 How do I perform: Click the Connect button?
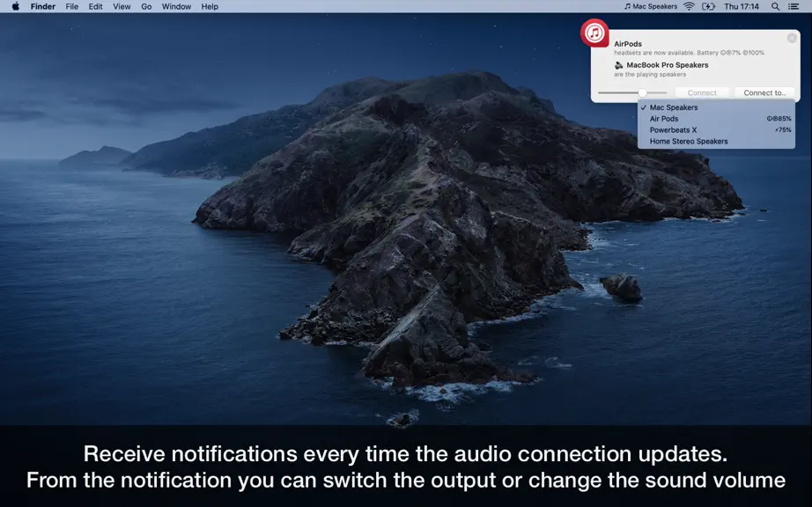click(702, 92)
